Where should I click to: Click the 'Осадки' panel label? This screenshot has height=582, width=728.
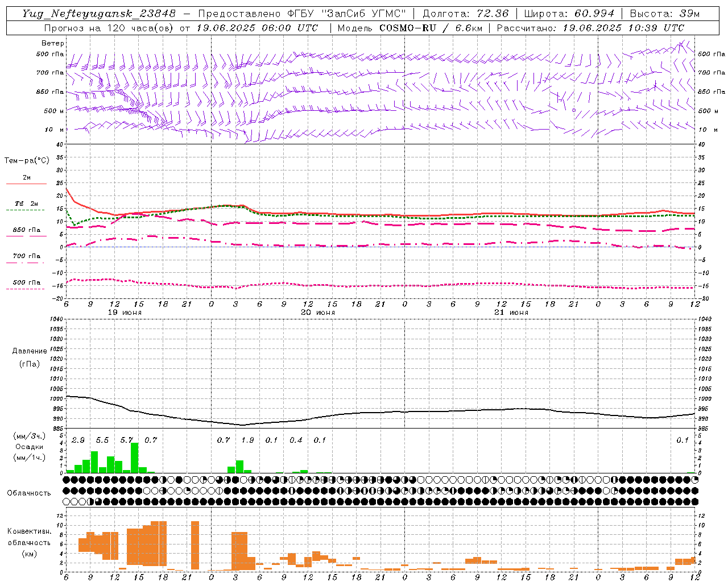pos(29,446)
